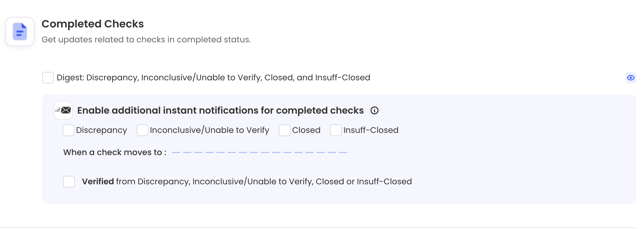Click the Digest option label text
644x229 pixels.
213,78
